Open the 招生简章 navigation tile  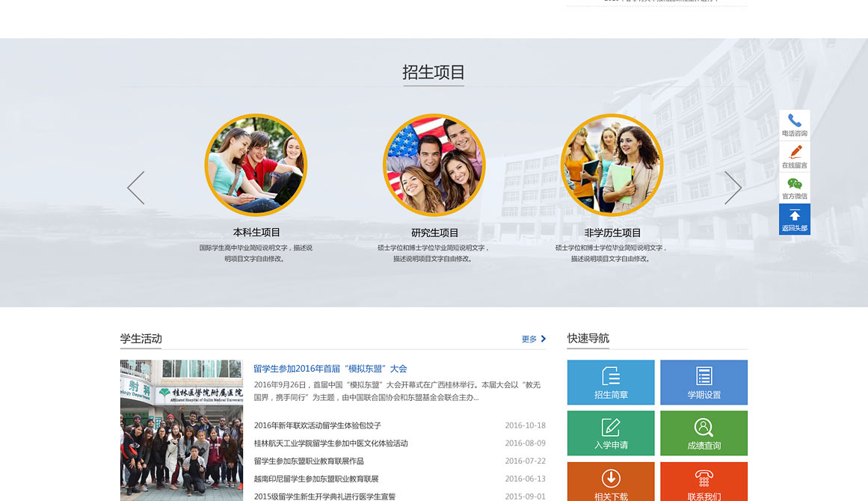point(611,383)
